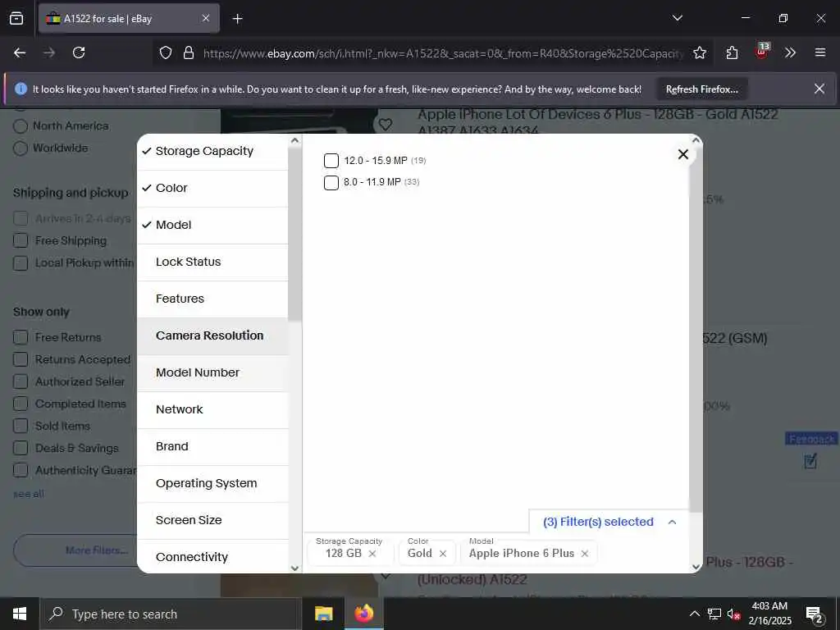Check the 8.0 - 11.9 MP checkbox
This screenshot has width=840, height=630.
click(331, 182)
